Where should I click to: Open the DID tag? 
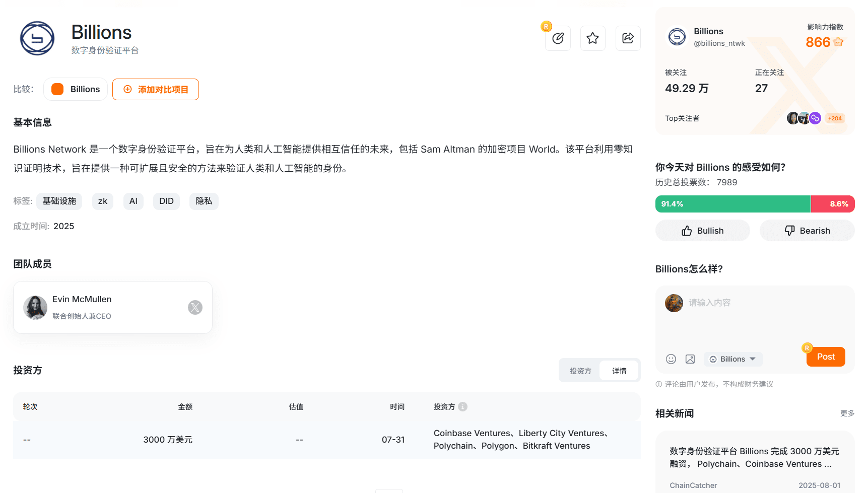pos(167,201)
